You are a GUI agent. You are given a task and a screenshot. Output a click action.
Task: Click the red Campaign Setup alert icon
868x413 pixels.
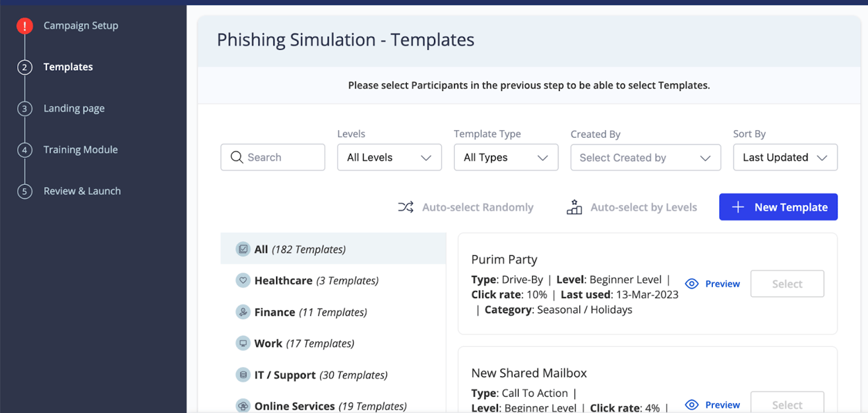pos(24,26)
